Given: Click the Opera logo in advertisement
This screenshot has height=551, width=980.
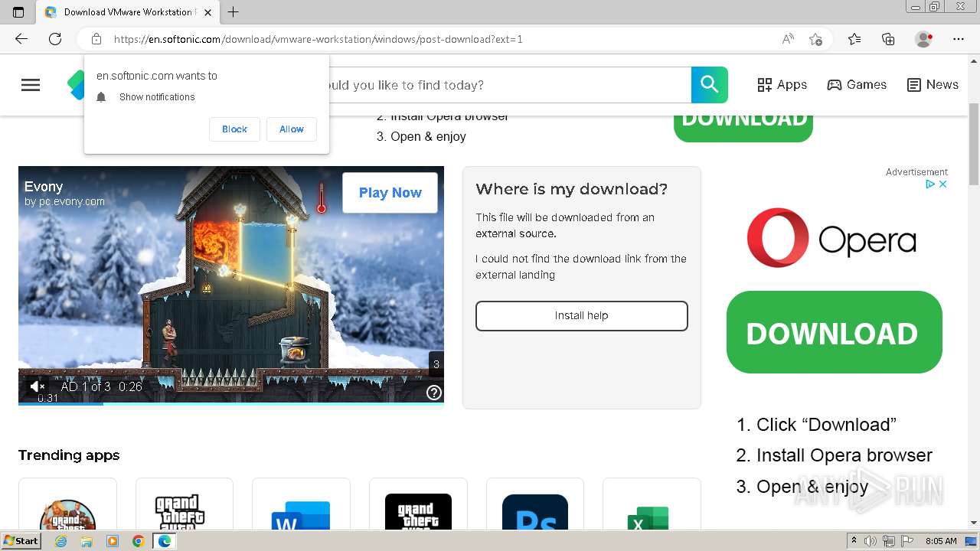Looking at the screenshot, I should (x=831, y=238).
